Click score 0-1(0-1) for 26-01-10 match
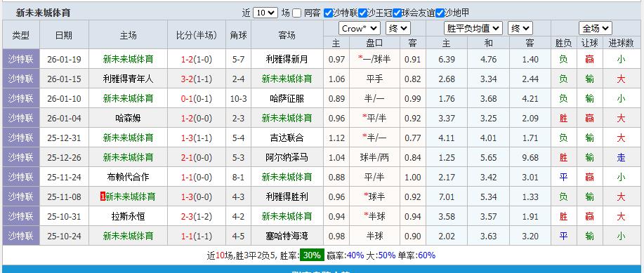The width and height of the screenshot is (644, 273). pyautogui.click(x=197, y=98)
